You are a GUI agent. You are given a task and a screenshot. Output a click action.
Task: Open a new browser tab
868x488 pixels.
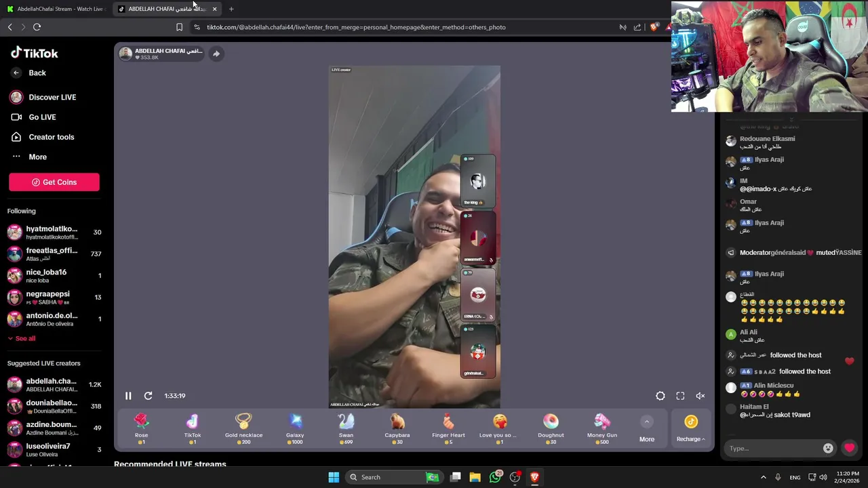pyautogui.click(x=231, y=9)
